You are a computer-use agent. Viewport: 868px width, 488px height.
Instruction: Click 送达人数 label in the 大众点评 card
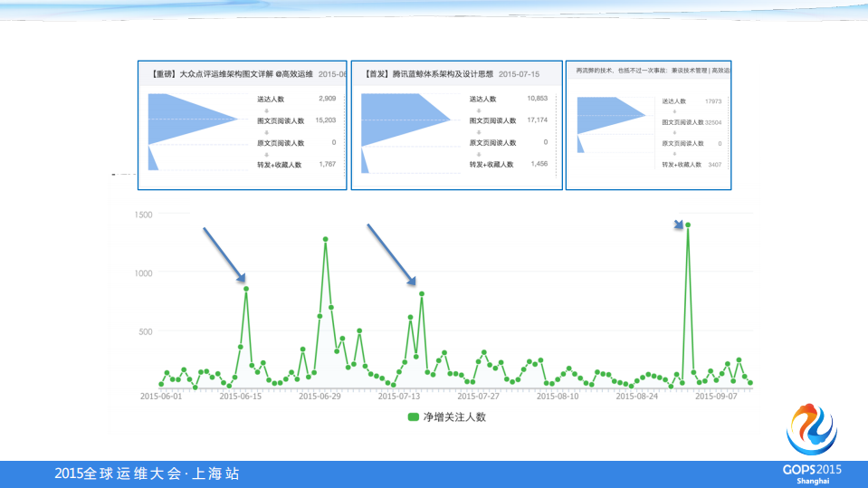pos(271,100)
